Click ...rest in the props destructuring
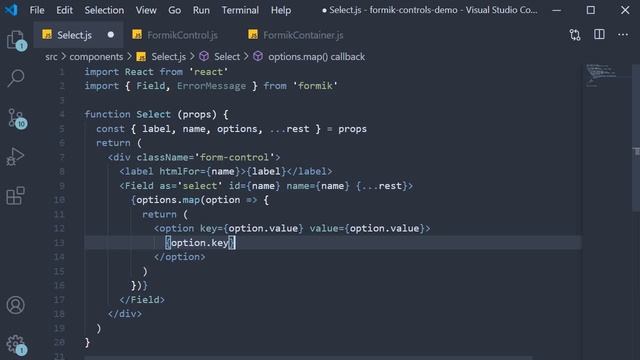 coord(289,129)
